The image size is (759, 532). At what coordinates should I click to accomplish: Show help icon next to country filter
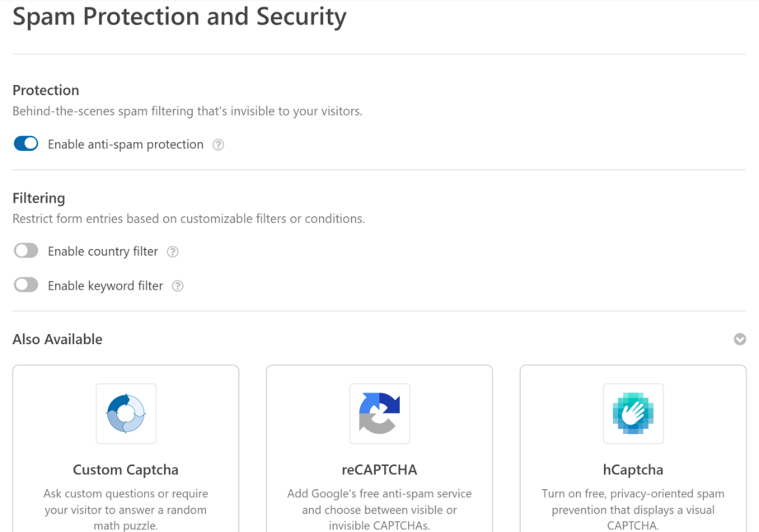173,252
